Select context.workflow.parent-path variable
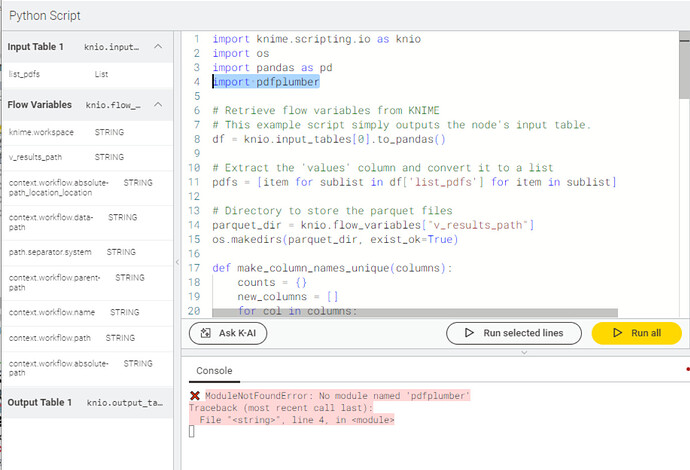The height and width of the screenshot is (470, 690). pos(88,283)
